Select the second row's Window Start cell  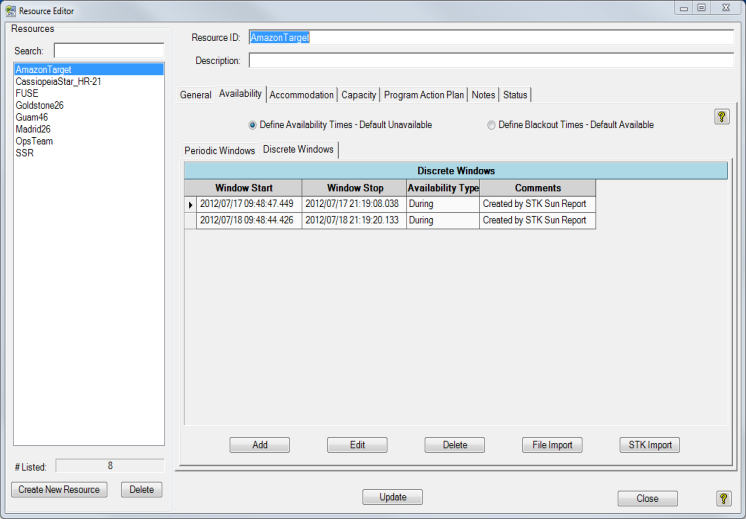coord(248,220)
